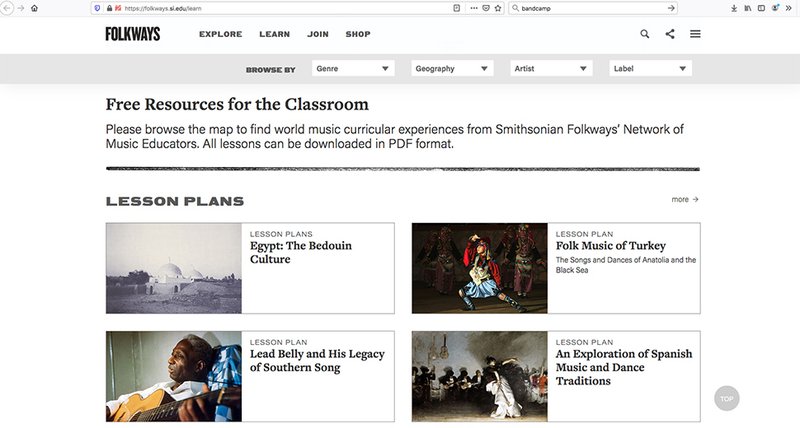Click the Folkways logo
This screenshot has width=800, height=428.
click(130, 34)
